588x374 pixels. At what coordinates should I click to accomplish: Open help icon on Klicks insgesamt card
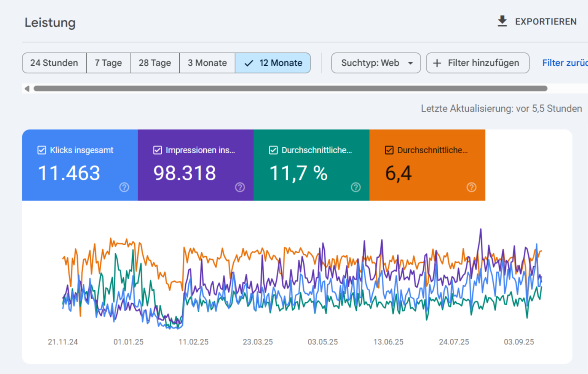[x=124, y=187]
